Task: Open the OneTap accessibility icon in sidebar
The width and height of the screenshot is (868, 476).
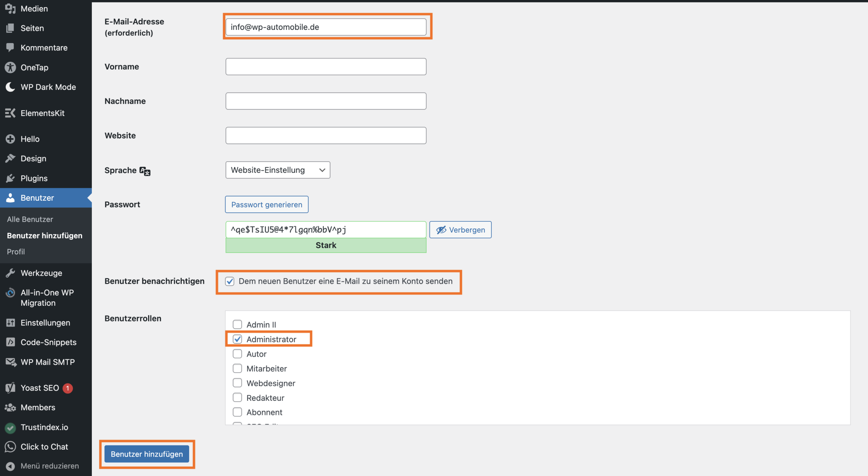Action: [x=10, y=67]
